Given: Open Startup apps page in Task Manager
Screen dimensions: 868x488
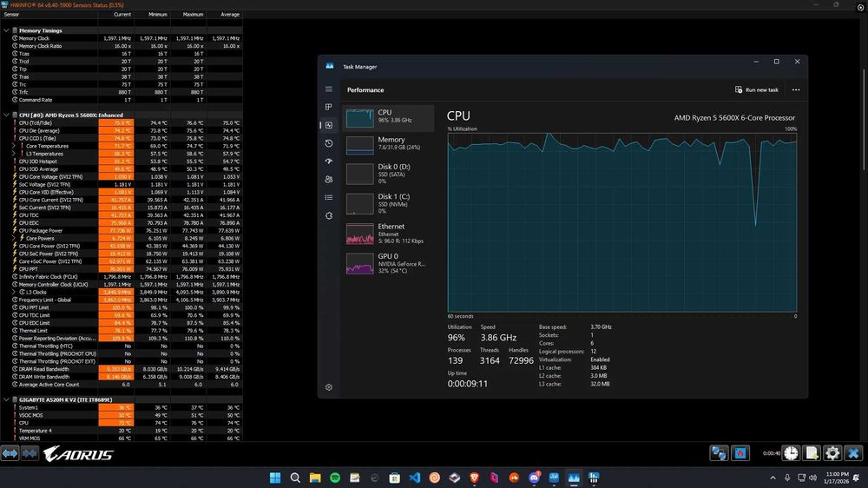Looking at the screenshot, I should (x=329, y=162).
